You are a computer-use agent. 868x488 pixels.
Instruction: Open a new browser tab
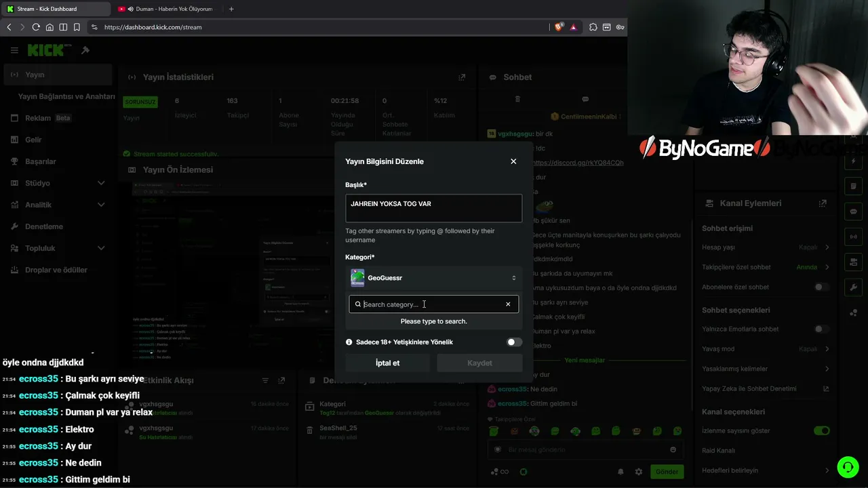point(231,9)
